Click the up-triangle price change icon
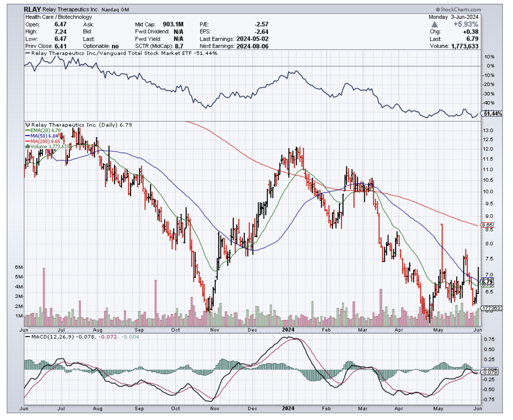The width and height of the screenshot is (513, 420). [435, 24]
